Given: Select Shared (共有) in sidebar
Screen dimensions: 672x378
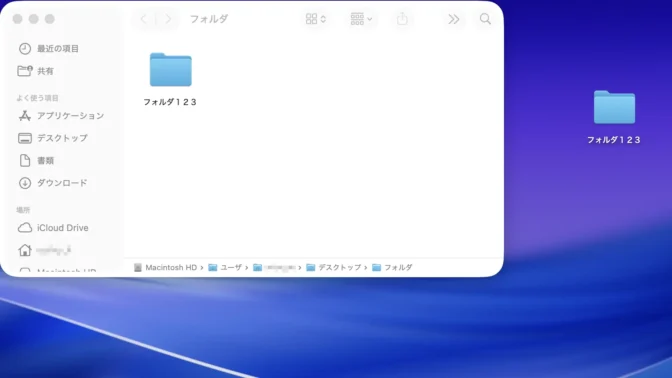Looking at the screenshot, I should coord(45,71).
